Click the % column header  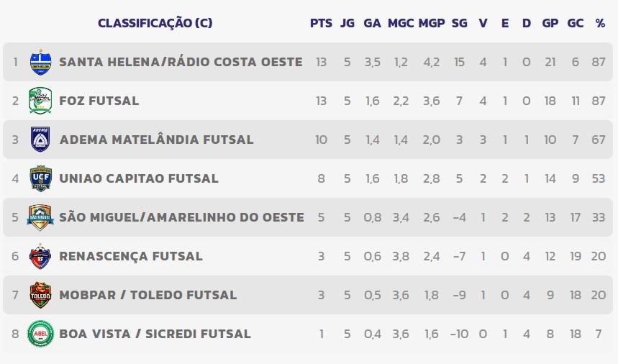pyautogui.click(x=600, y=23)
